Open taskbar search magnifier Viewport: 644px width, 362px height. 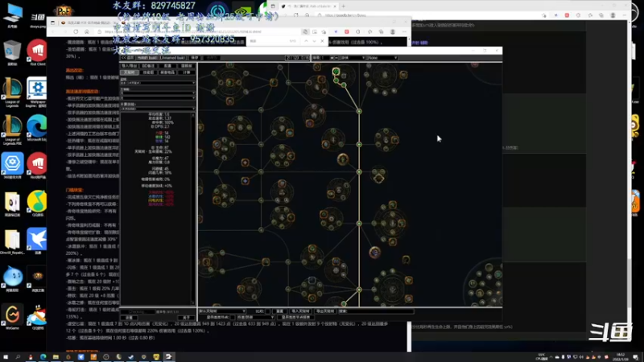click(18, 357)
